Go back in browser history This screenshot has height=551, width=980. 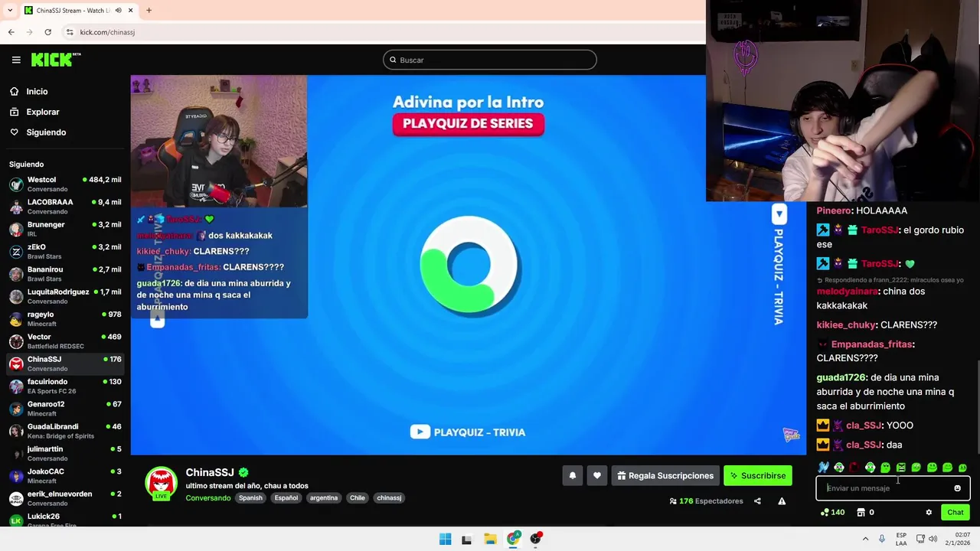coord(11,32)
